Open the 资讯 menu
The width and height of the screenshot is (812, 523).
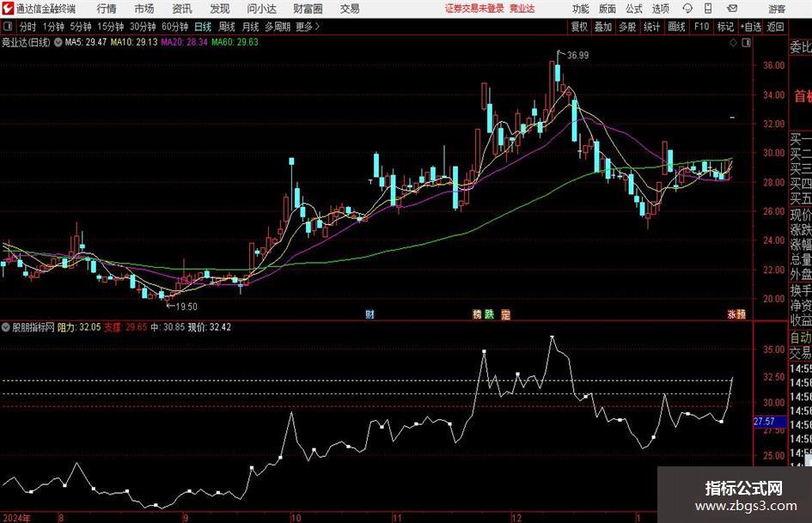click(182, 9)
